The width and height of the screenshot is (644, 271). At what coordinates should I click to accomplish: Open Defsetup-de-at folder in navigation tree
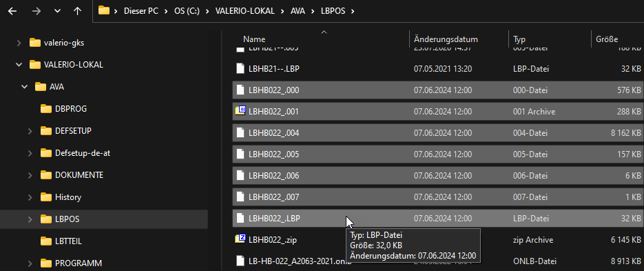click(x=83, y=153)
